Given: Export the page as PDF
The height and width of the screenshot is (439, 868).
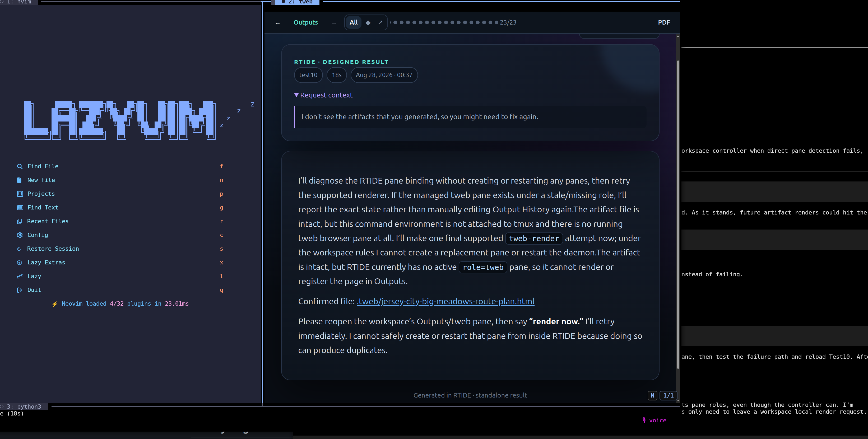Looking at the screenshot, I should (664, 22).
